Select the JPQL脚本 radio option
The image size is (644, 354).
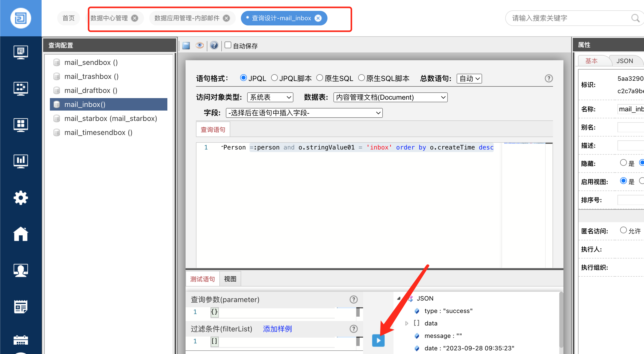tap(274, 78)
